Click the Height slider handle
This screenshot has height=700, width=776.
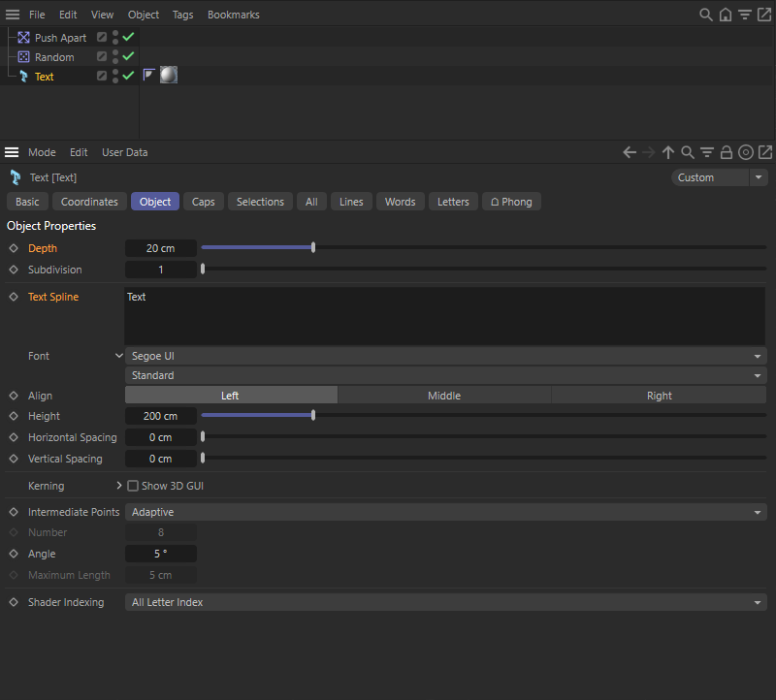[312, 415]
